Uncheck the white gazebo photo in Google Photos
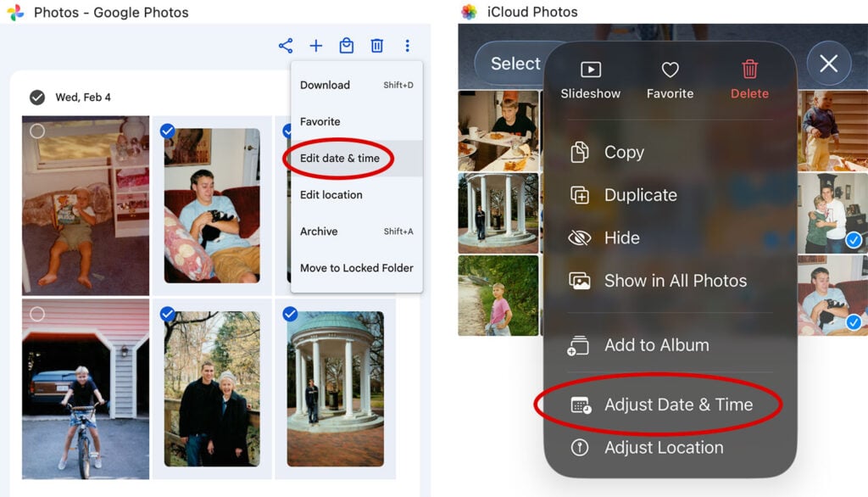 [290, 314]
